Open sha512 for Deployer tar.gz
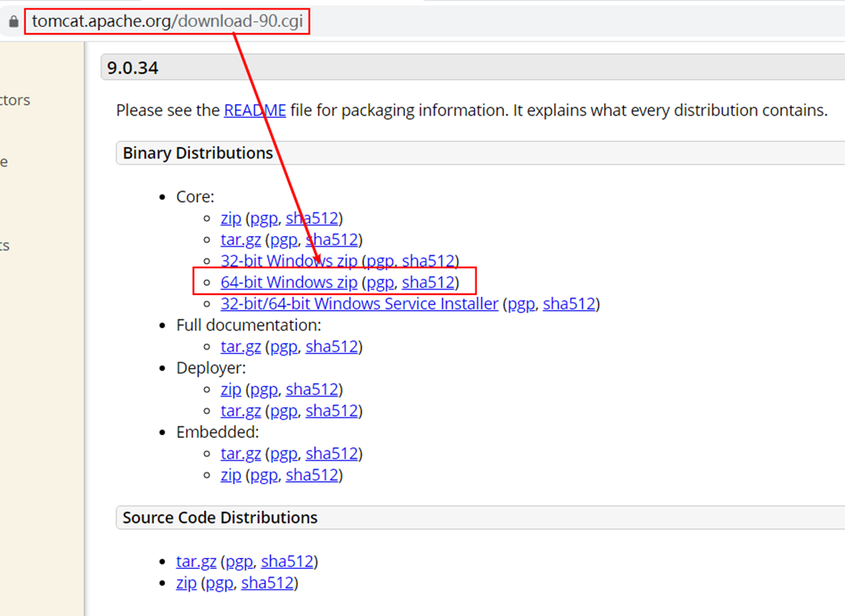This screenshot has width=845, height=616. [x=332, y=410]
